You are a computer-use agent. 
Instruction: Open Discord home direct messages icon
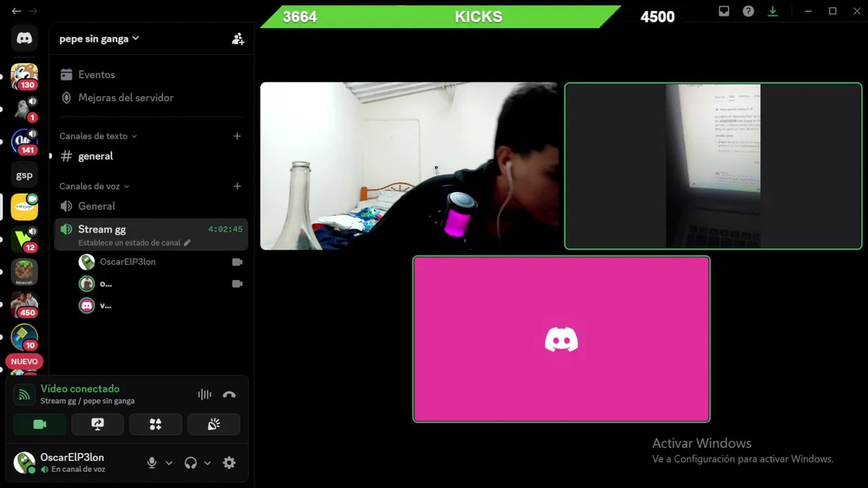click(x=24, y=39)
